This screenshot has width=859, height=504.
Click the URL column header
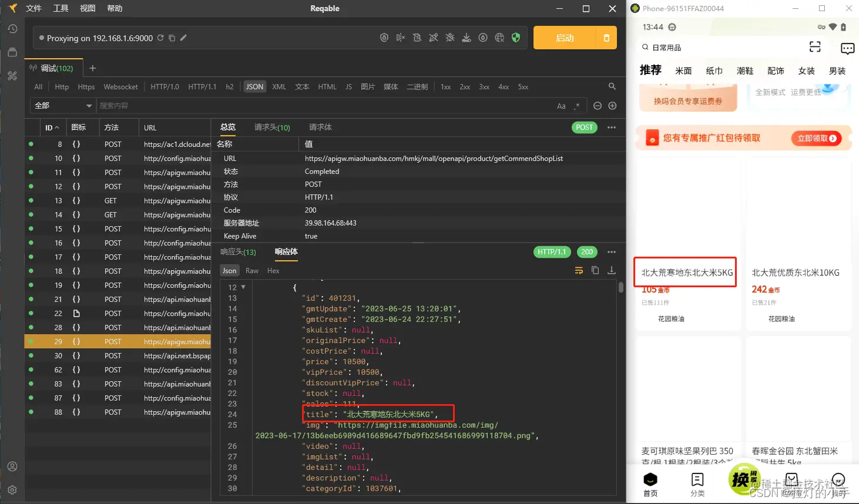[x=150, y=127]
